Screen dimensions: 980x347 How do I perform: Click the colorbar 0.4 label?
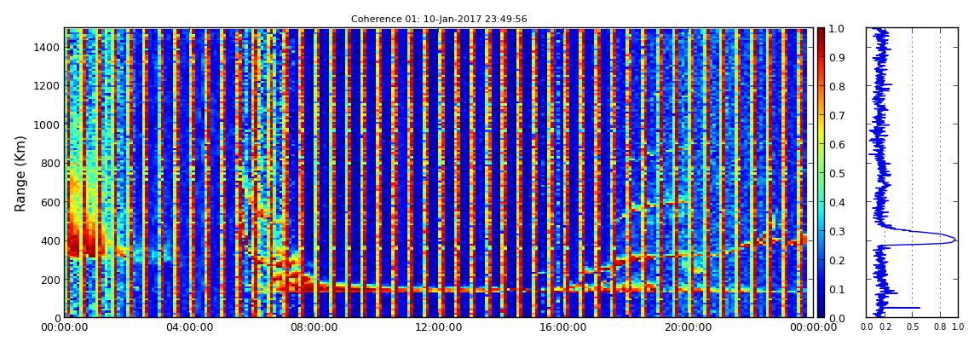pos(836,203)
